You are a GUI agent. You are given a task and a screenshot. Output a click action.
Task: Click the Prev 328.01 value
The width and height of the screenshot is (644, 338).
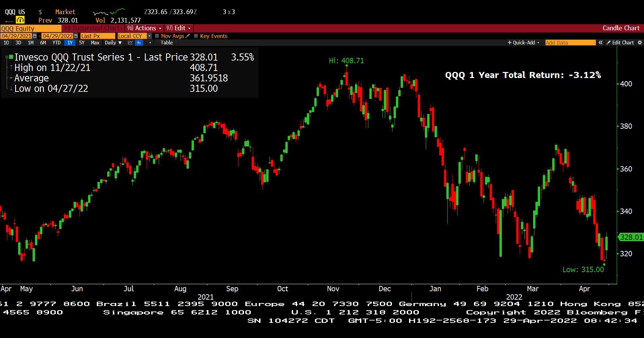tap(58, 20)
